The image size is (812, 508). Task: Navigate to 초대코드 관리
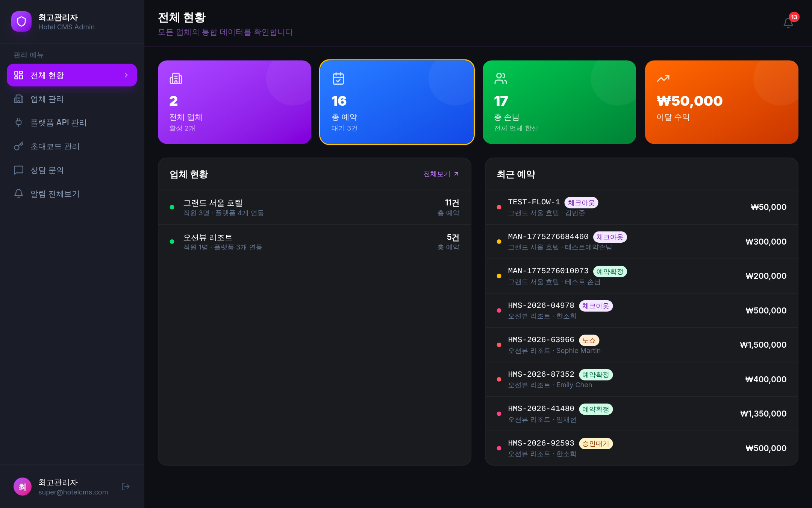coord(72,146)
